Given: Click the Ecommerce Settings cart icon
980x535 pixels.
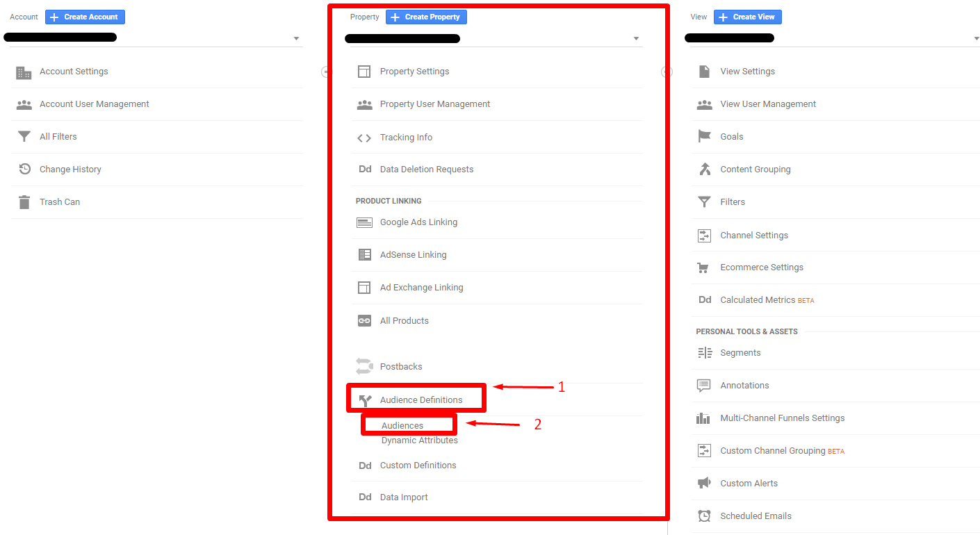Looking at the screenshot, I should tap(704, 267).
